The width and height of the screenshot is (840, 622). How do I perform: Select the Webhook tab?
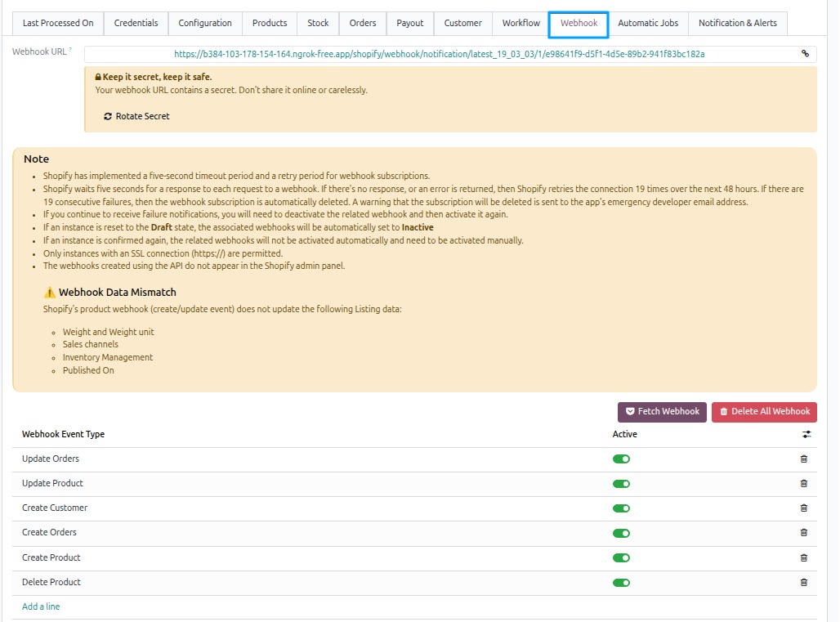pos(579,24)
